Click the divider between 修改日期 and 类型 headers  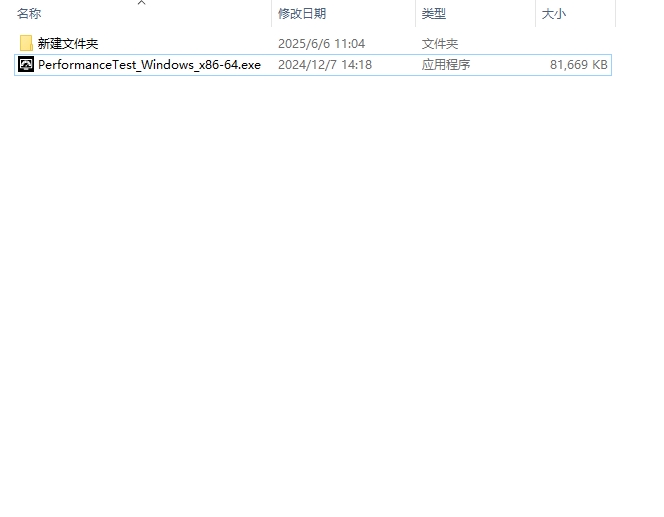(x=415, y=14)
